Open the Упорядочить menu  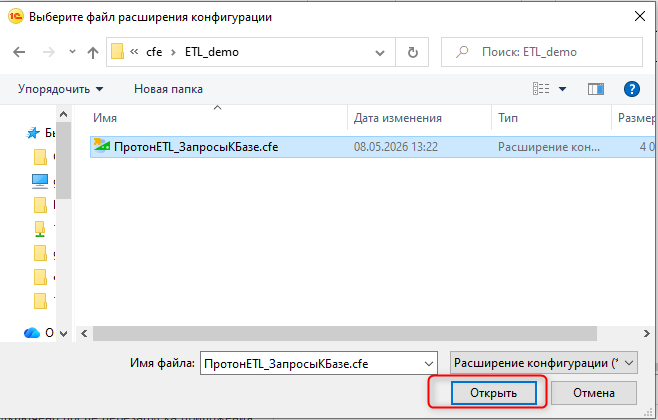click(60, 89)
